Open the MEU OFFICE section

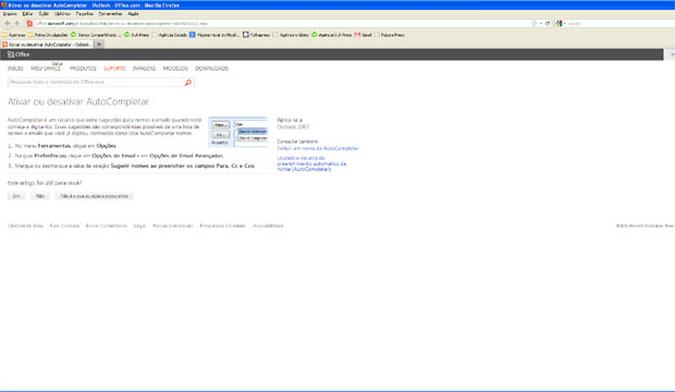[x=46, y=68]
